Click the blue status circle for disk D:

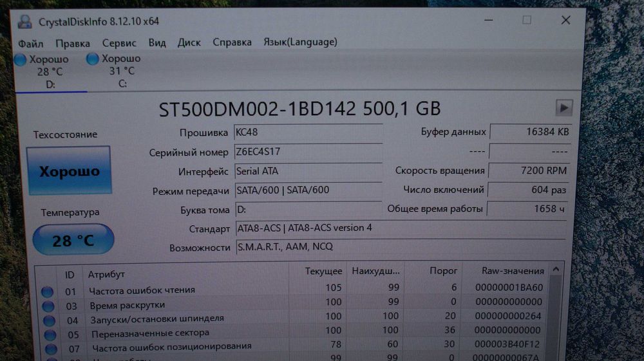point(21,60)
